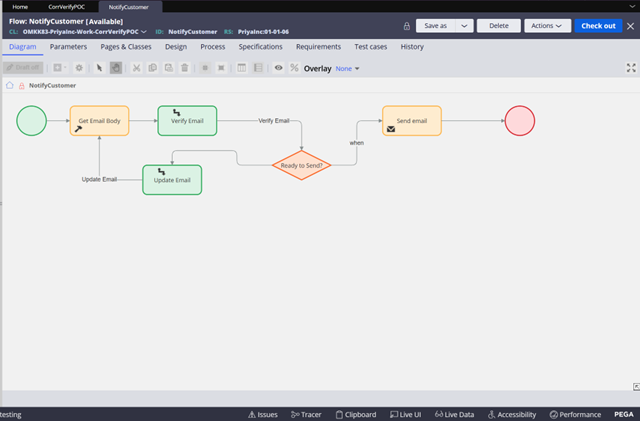640x421 pixels.
Task: Toggle the eye visibility icon
Action: tap(278, 68)
